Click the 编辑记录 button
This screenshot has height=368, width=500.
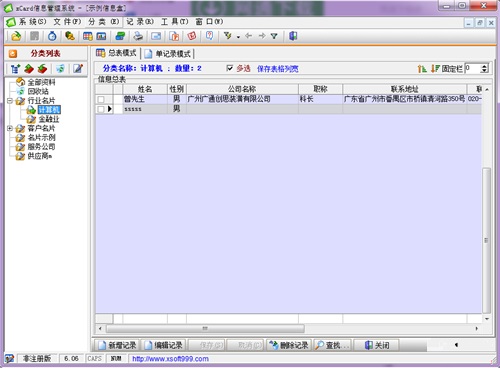(x=164, y=345)
